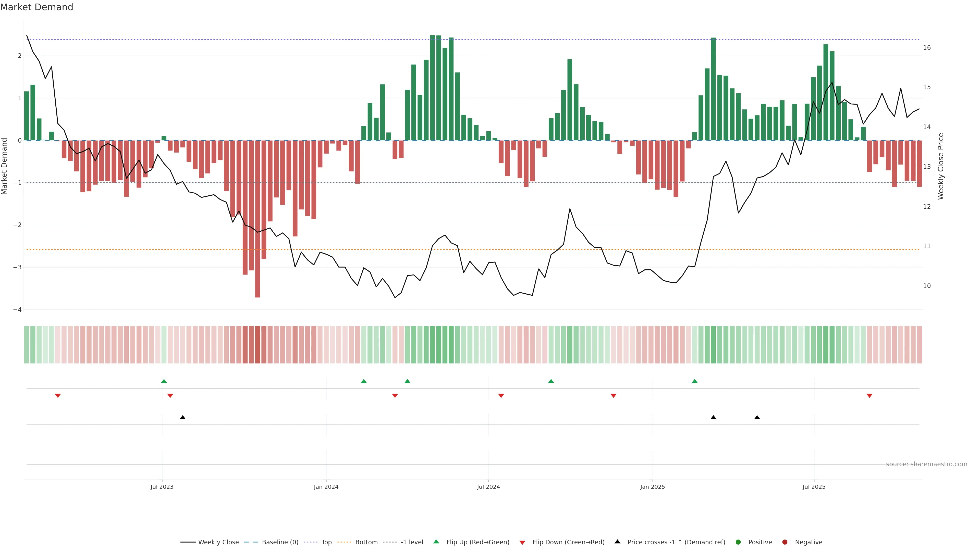Screen dimensions: 980x551
Task: Click the rightmost green flip-up triangle marker
Action: coord(695,381)
